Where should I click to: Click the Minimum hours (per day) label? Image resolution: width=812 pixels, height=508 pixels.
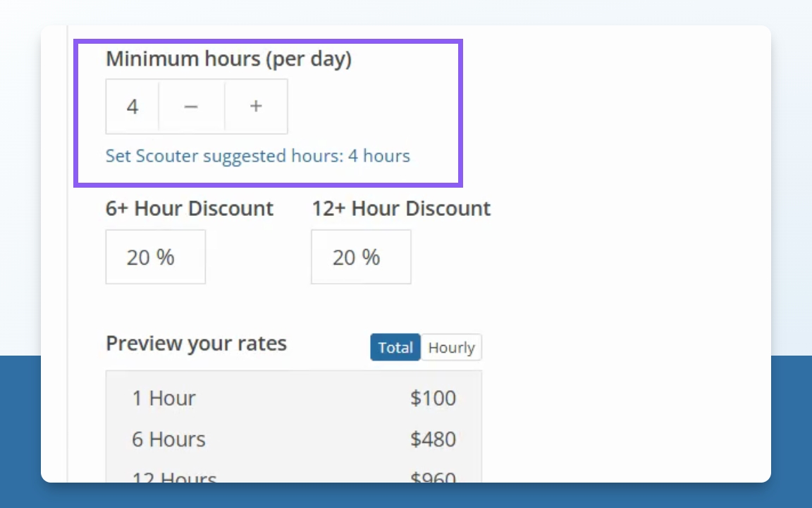coord(228,59)
